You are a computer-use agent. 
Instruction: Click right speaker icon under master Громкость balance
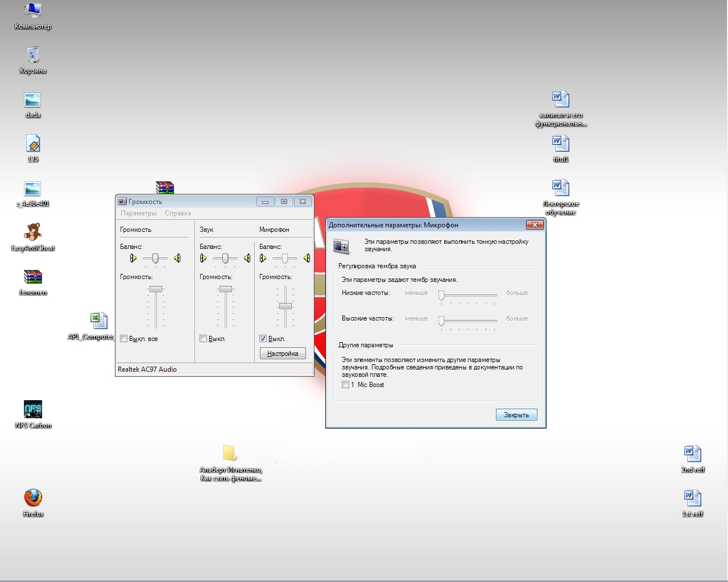click(x=177, y=258)
